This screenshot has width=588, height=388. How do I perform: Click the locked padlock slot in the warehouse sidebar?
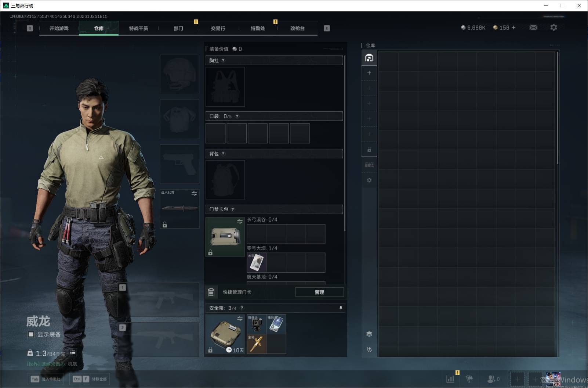click(x=369, y=150)
